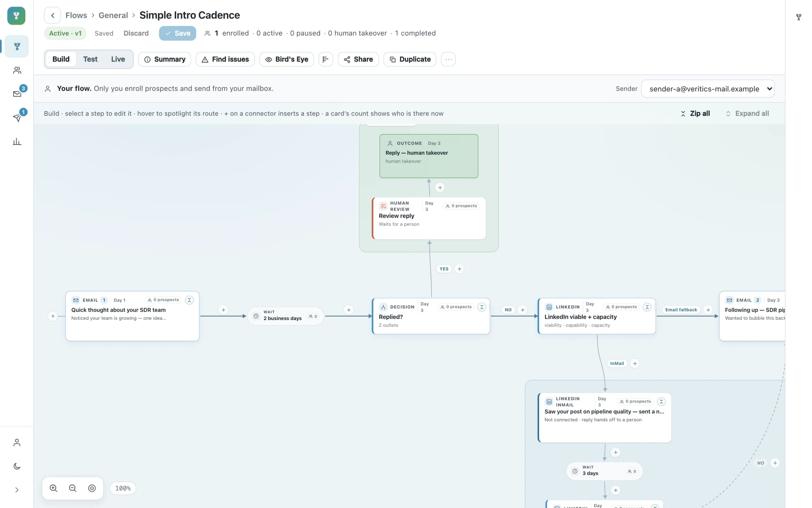Screen dimensions: 812x508
Task: Insert a step on the YES connector
Action: coord(459,269)
